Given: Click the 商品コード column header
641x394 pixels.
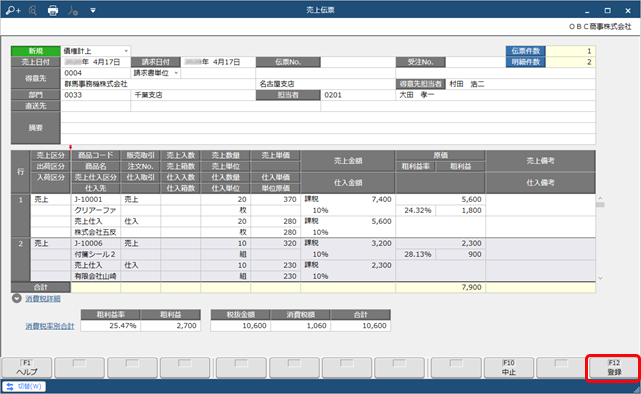Looking at the screenshot, I should [x=96, y=155].
